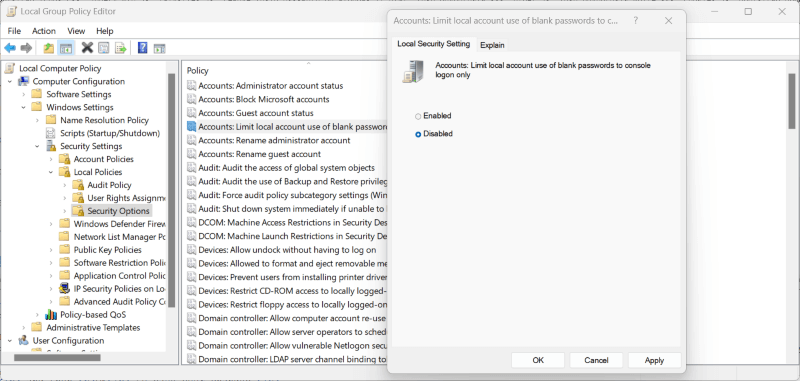Select the Local Security Setting tab
The height and width of the screenshot is (381, 800).
(x=434, y=44)
